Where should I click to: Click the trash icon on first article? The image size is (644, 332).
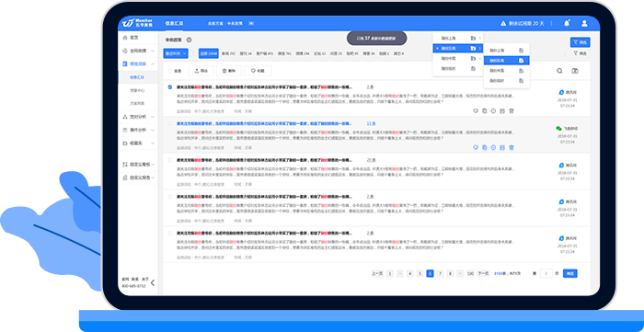[512, 110]
